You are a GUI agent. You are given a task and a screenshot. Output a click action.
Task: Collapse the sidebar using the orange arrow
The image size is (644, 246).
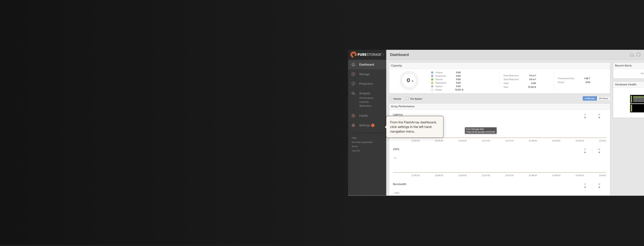[383, 55]
